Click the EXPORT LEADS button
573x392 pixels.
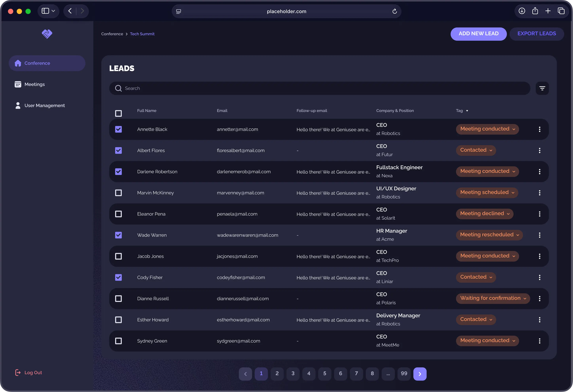(x=537, y=34)
